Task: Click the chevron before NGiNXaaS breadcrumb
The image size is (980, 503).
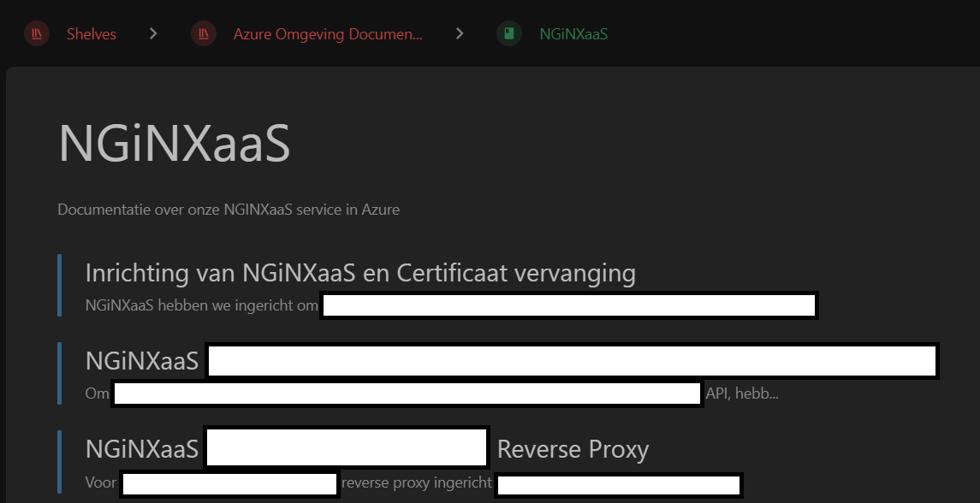Action: pos(460,33)
